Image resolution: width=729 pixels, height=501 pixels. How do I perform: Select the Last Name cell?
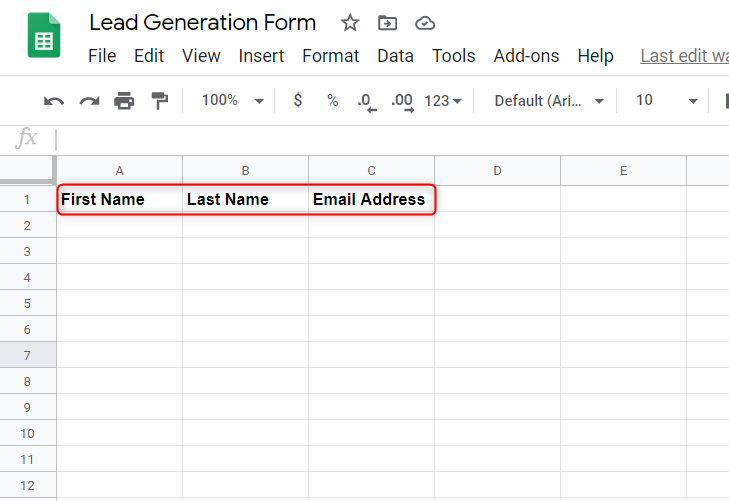(x=245, y=199)
